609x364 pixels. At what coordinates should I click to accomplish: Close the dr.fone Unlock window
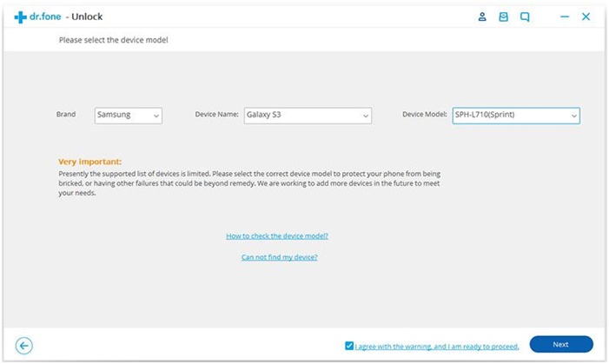(x=586, y=17)
